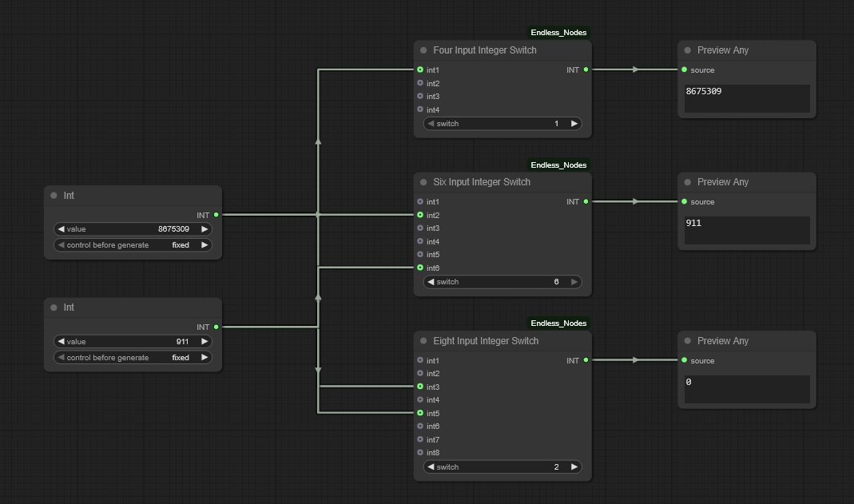Click the int1 input socket on Four Input Integer Switch
This screenshot has height=504, width=854.
click(x=420, y=70)
